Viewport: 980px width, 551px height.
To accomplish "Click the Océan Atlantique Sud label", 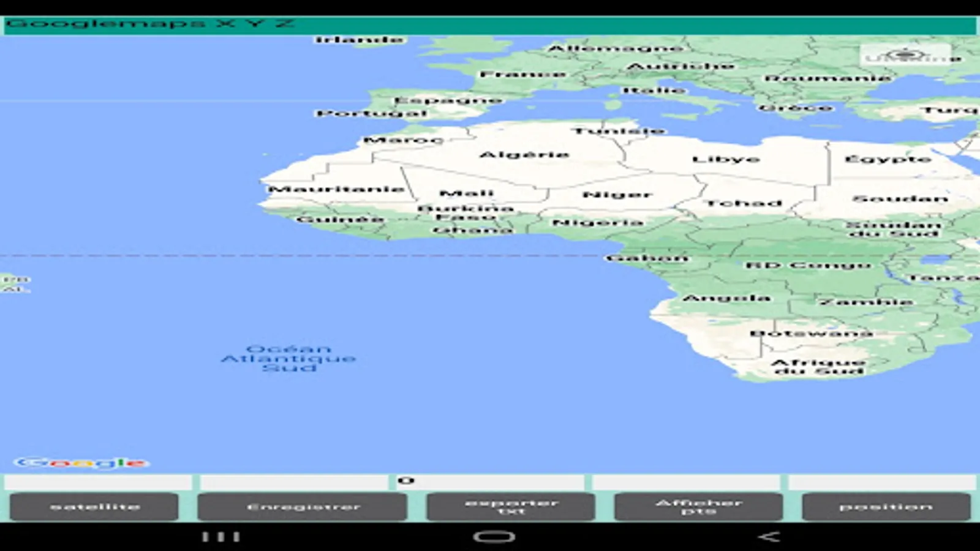I will tap(288, 358).
